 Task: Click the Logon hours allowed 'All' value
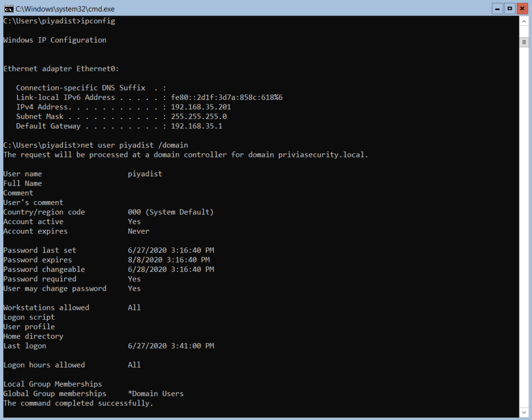(134, 365)
